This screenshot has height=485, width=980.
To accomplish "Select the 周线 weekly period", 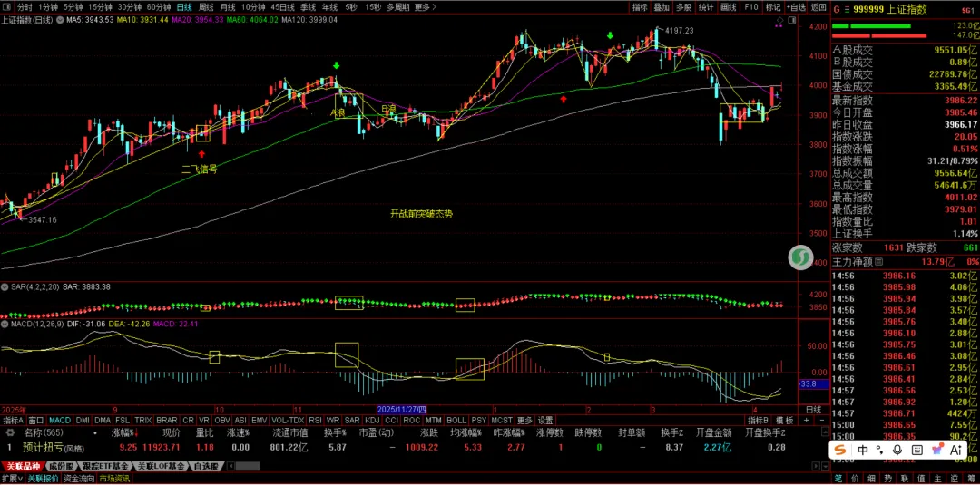I will pyautogui.click(x=205, y=7).
